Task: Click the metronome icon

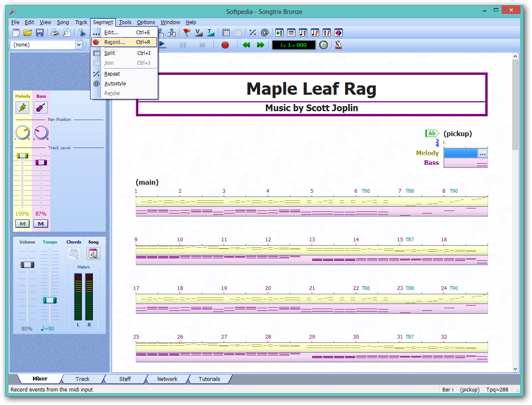Action: click(338, 45)
